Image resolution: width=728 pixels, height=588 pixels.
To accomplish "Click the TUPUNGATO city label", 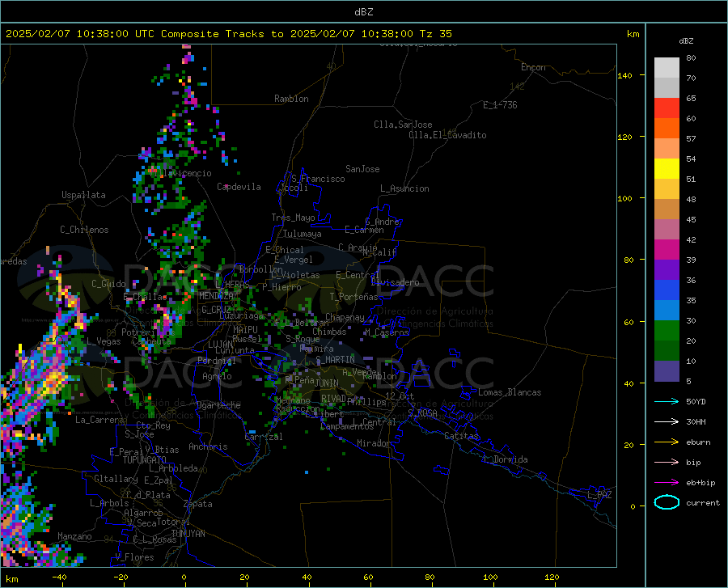I will click(145, 460).
